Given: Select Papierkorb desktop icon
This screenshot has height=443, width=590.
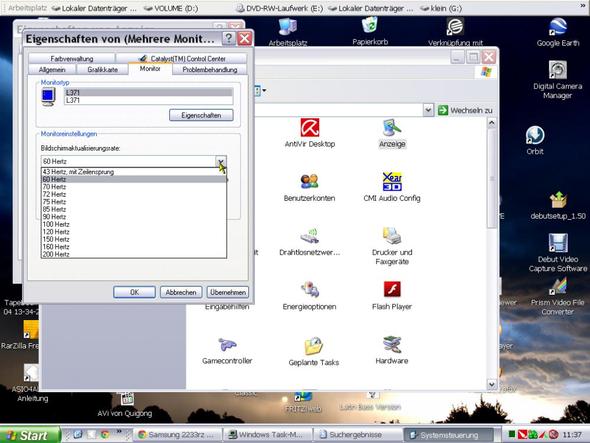Looking at the screenshot, I should (x=370, y=31).
